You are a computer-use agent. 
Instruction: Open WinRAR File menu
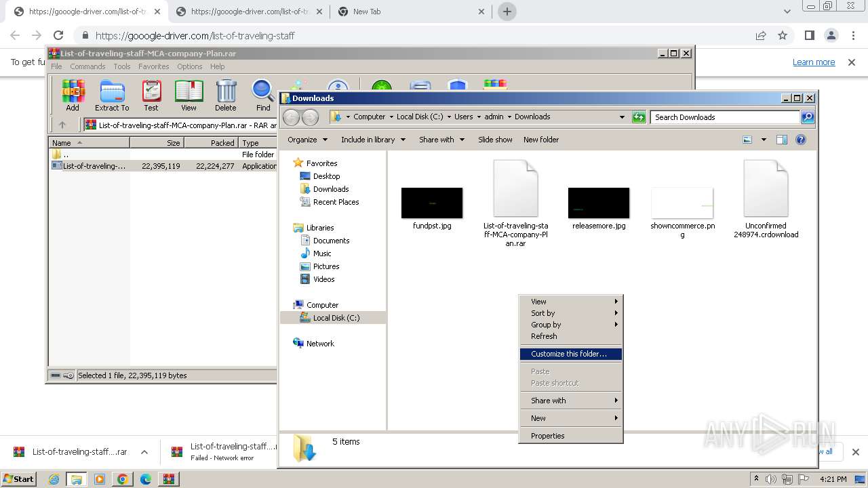coord(56,66)
